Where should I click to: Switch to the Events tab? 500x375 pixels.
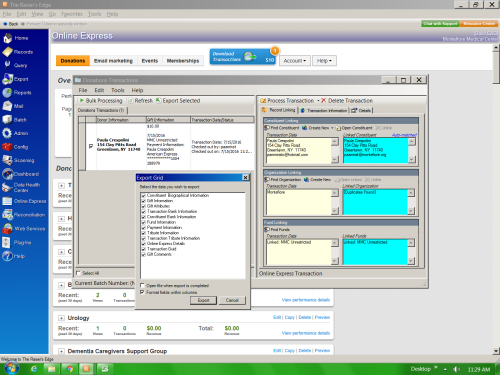pos(150,61)
